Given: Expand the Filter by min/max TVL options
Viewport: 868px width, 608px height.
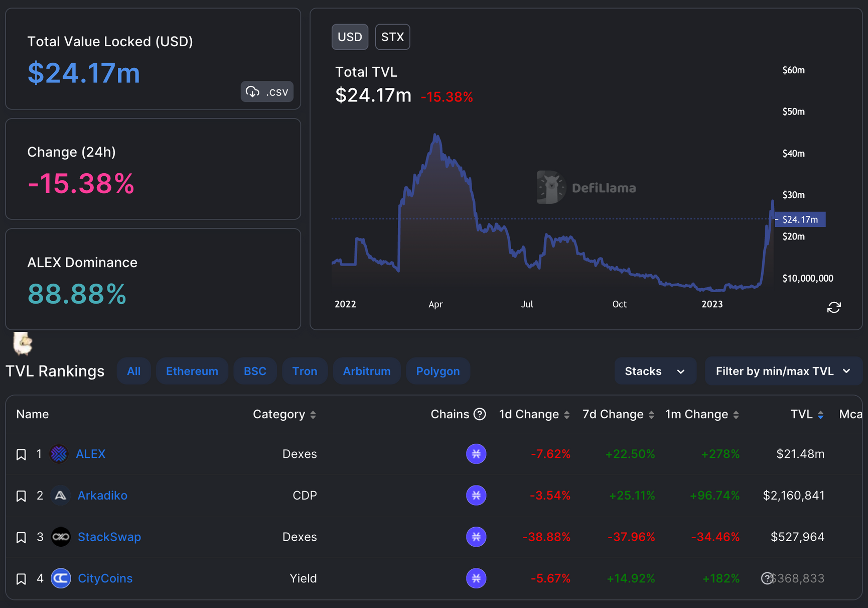Looking at the screenshot, I should tap(783, 371).
